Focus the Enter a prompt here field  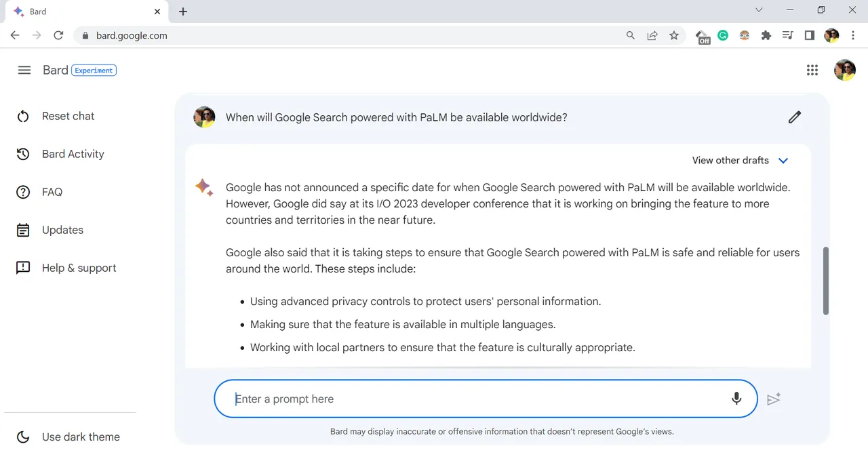click(475, 399)
